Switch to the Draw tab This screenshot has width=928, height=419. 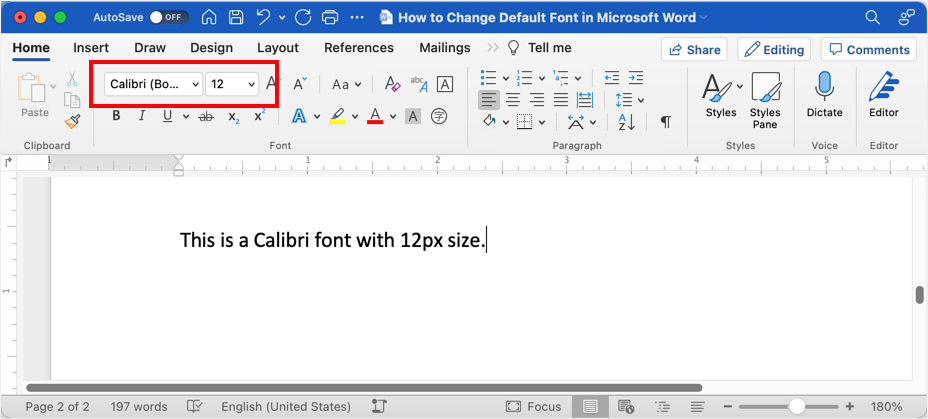point(150,48)
